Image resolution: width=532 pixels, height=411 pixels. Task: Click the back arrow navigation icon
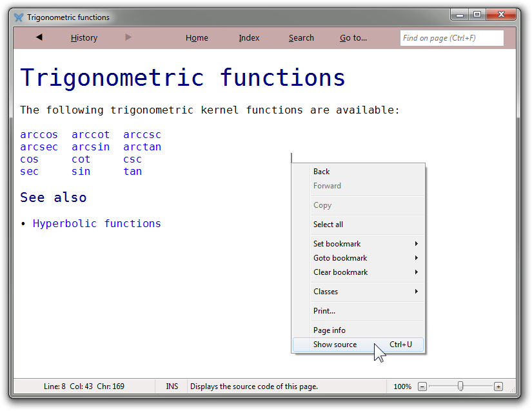[39, 37]
